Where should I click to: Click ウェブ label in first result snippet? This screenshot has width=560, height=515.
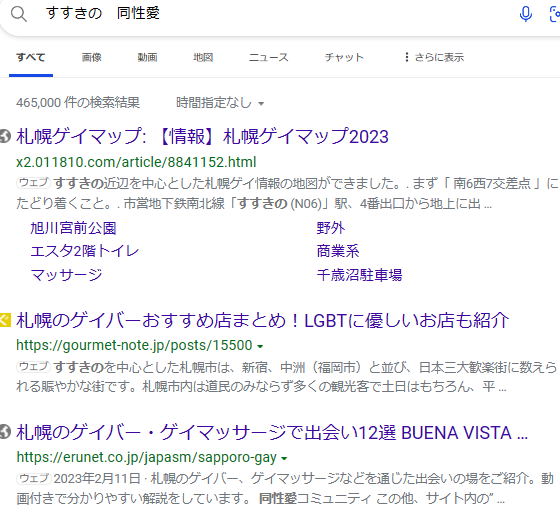point(34,183)
